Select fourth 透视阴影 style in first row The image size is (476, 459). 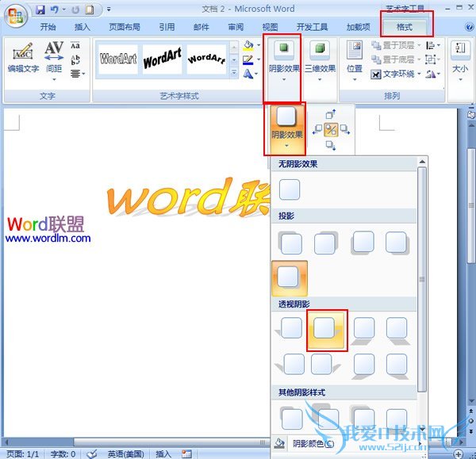coord(397,330)
